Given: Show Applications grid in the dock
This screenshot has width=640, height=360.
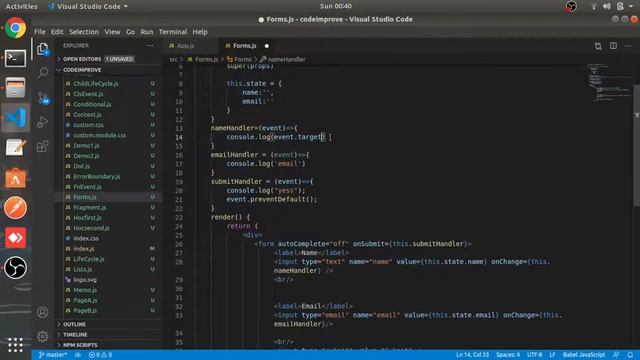Looking at the screenshot, I should 16,344.
